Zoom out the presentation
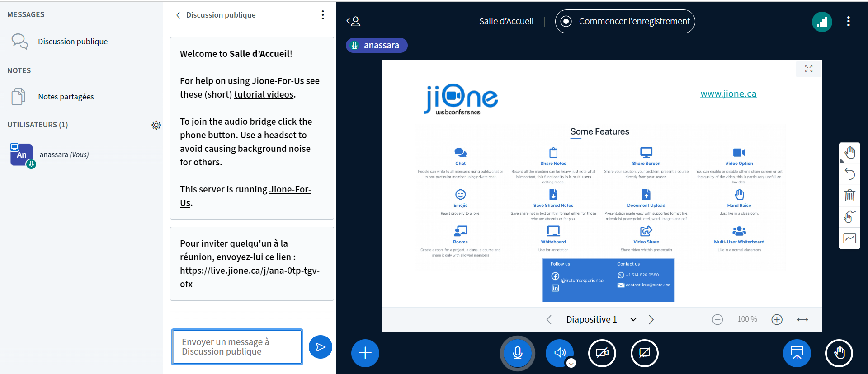868x374 pixels. click(717, 320)
